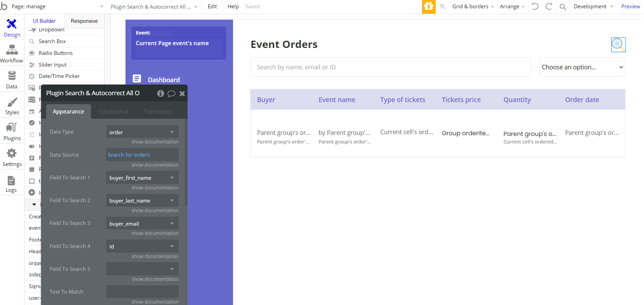The image size is (644, 305).
Task: Open the Settings section
Action: 12,157
